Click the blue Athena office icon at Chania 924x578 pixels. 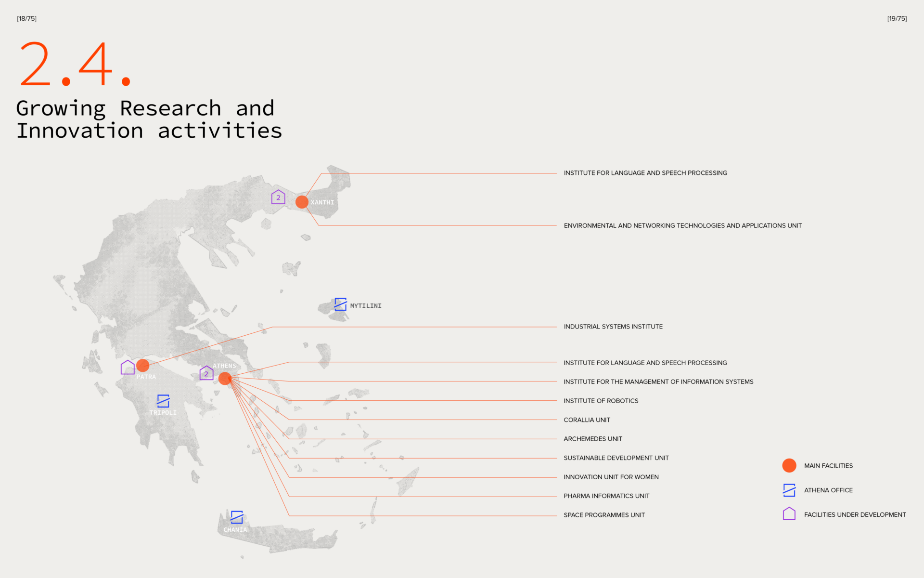[237, 517]
